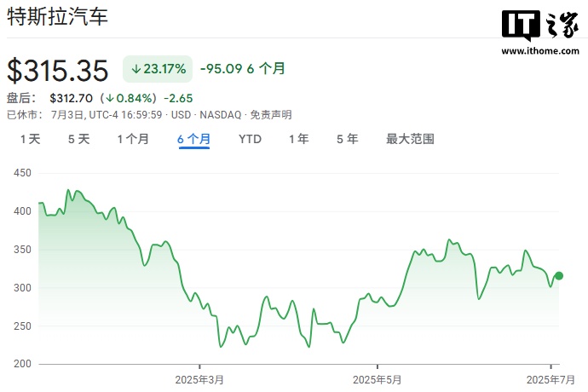Image resolution: width=588 pixels, height=392 pixels.
Task: Click the USD currency label
Action: [182, 115]
